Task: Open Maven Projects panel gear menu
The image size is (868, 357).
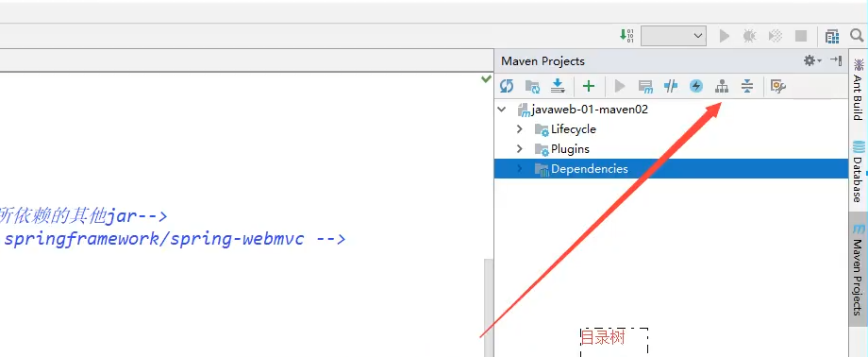Action: coord(812,60)
